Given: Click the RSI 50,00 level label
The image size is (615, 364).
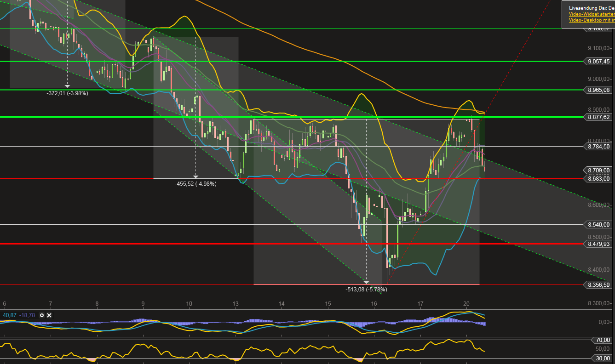Looking at the screenshot, I should click(603, 349).
